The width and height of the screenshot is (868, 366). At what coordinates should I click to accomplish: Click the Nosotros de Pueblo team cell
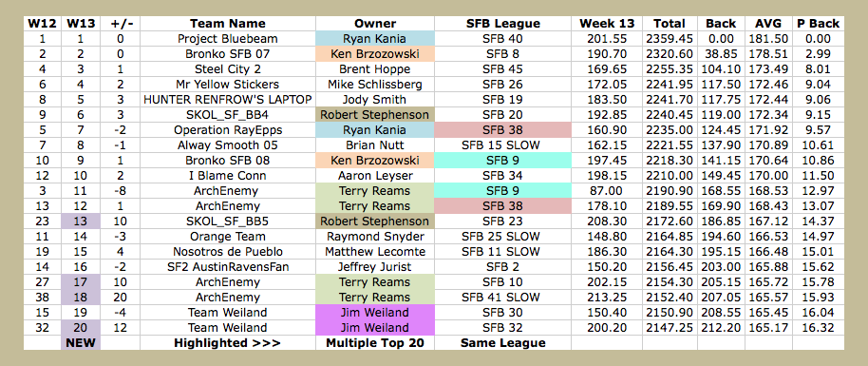[228, 251]
